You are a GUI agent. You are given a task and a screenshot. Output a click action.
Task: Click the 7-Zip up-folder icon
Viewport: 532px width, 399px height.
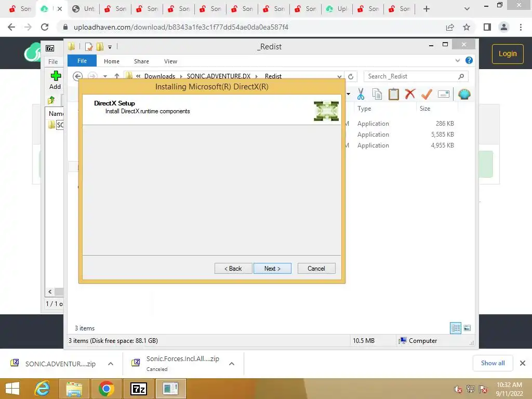(x=51, y=100)
